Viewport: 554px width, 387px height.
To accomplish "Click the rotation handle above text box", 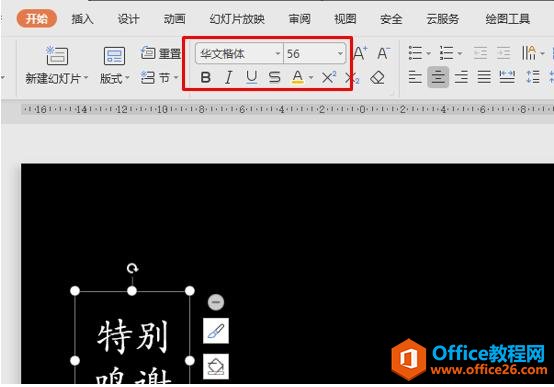I will (x=132, y=269).
